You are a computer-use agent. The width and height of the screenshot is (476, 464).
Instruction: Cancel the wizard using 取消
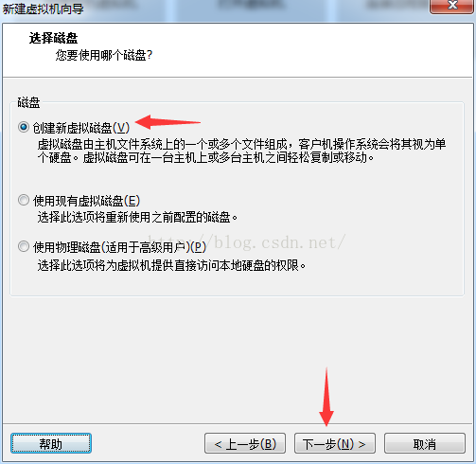[425, 443]
